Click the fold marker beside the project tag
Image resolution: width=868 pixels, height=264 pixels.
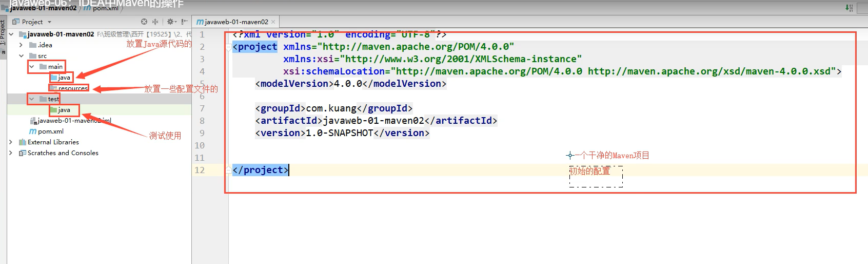click(228, 47)
